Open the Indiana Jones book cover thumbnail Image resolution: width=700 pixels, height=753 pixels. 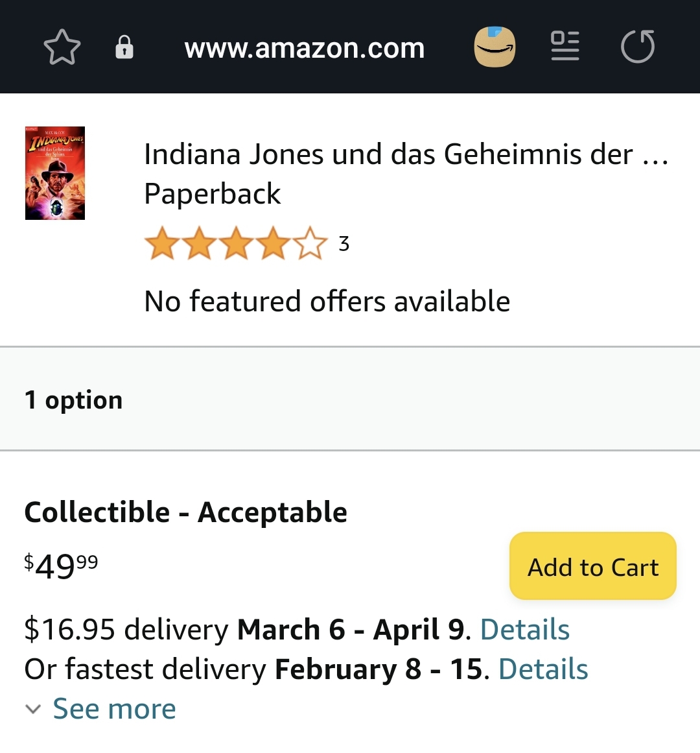[x=55, y=173]
